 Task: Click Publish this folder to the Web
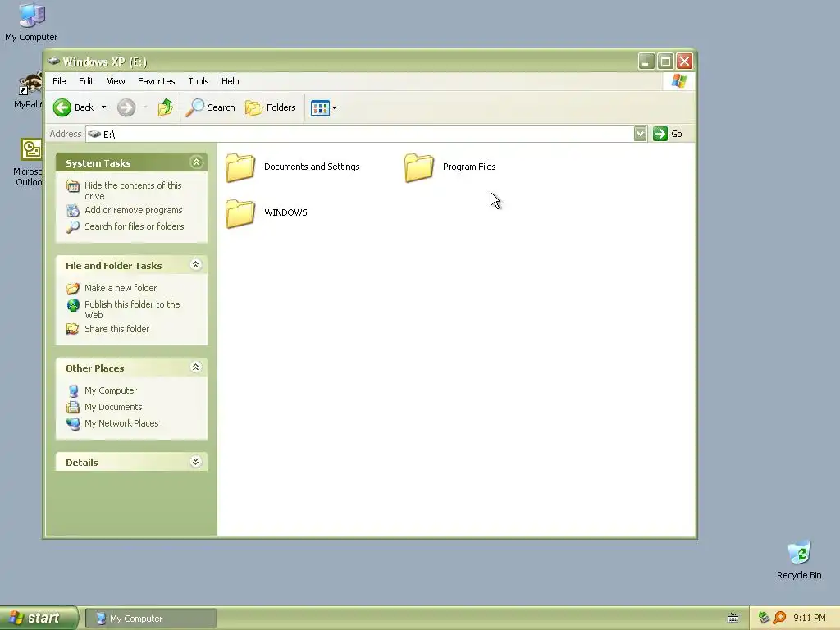click(x=132, y=309)
